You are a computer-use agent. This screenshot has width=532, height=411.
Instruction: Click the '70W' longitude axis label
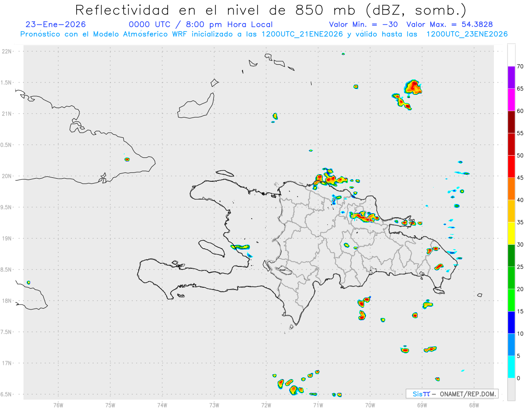(x=370, y=405)
